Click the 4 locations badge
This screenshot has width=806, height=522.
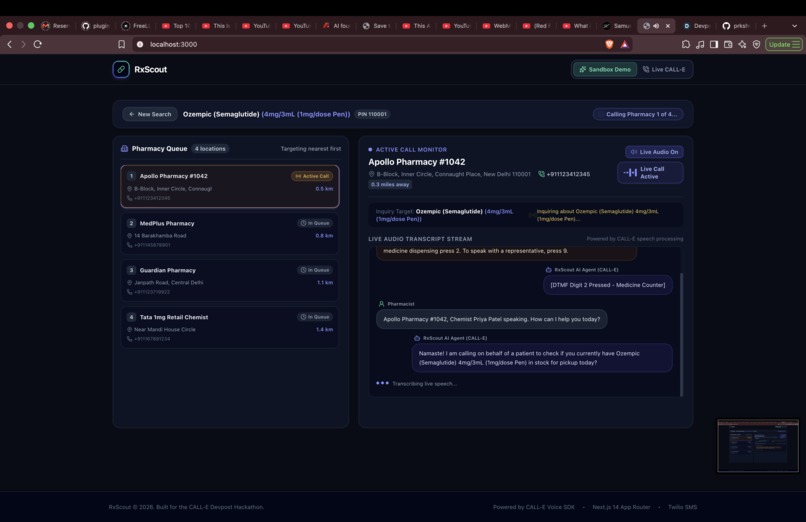[210, 148]
